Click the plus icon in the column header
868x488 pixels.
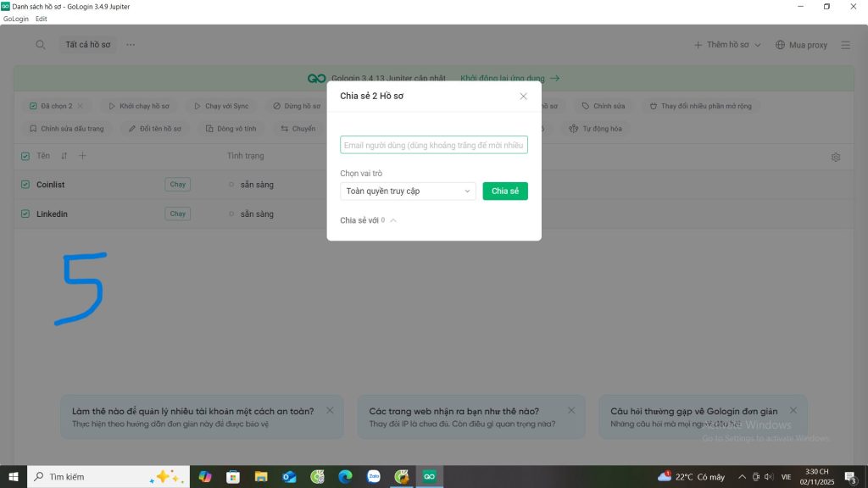pos(82,156)
